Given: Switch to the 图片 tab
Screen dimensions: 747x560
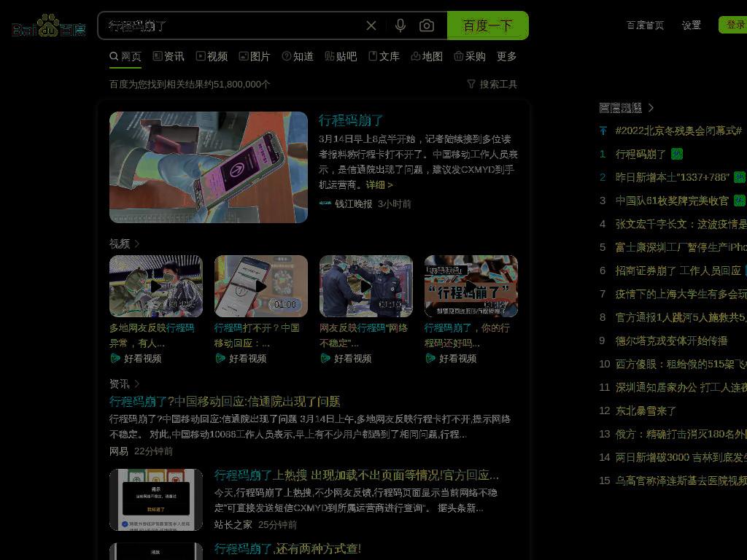Looking at the screenshot, I should [x=255, y=57].
